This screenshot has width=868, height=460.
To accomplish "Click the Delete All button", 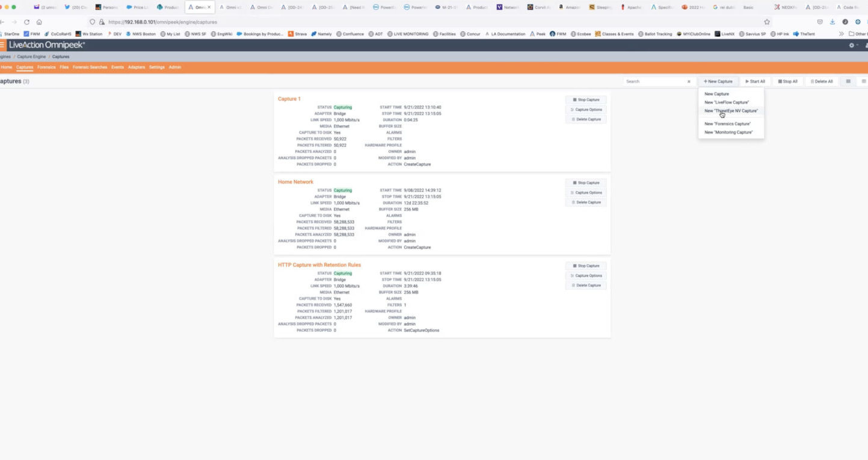I will point(822,81).
